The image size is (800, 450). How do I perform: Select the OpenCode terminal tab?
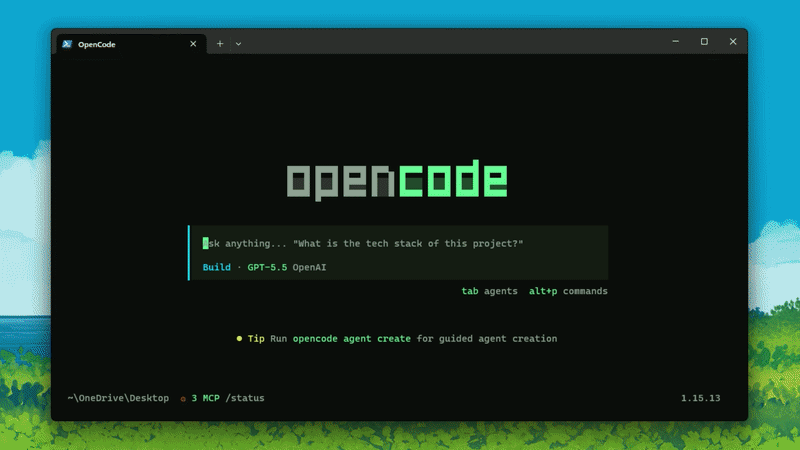[131, 44]
